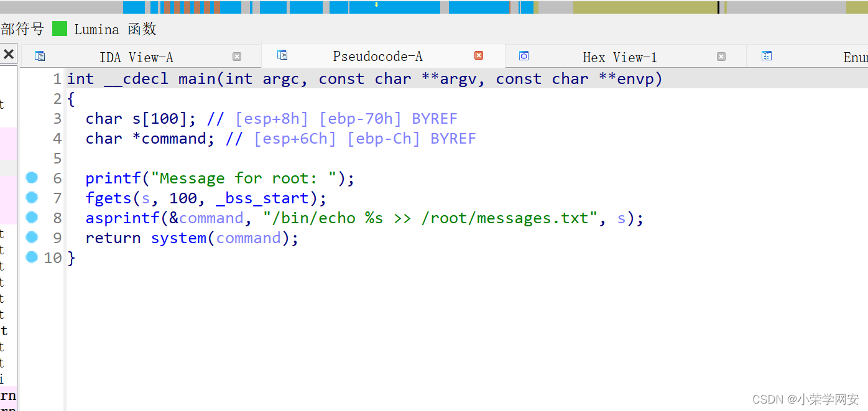The image size is (868, 411).
Task: Click the system call on line 9
Action: coord(179,238)
